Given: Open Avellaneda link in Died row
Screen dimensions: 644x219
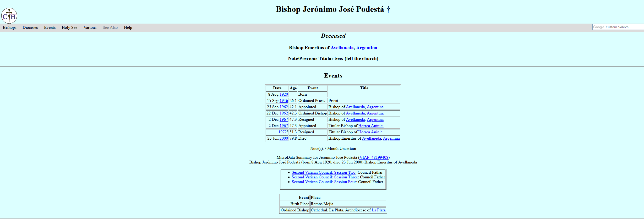Looking at the screenshot, I should pyautogui.click(x=372, y=138).
